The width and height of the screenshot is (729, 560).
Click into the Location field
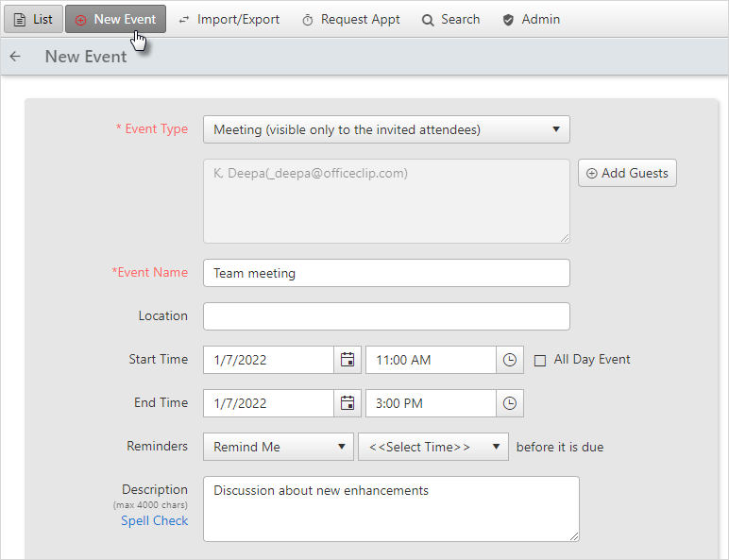point(386,316)
